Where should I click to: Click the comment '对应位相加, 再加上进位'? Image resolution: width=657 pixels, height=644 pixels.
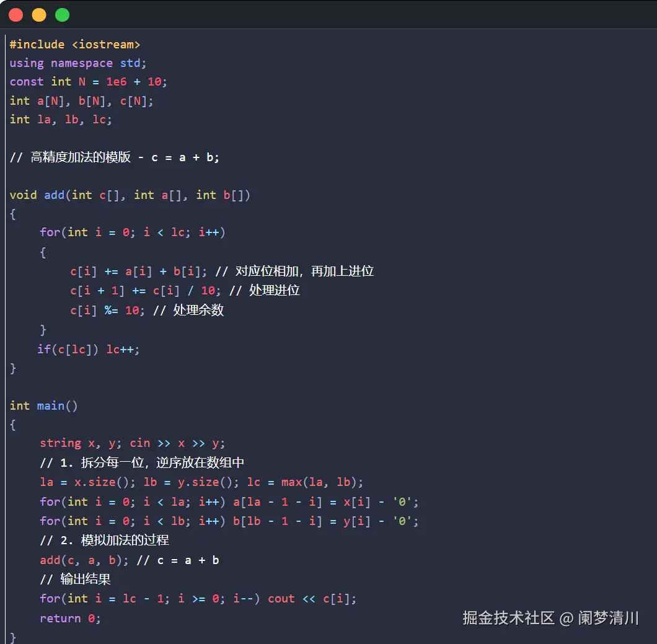[x=294, y=271]
